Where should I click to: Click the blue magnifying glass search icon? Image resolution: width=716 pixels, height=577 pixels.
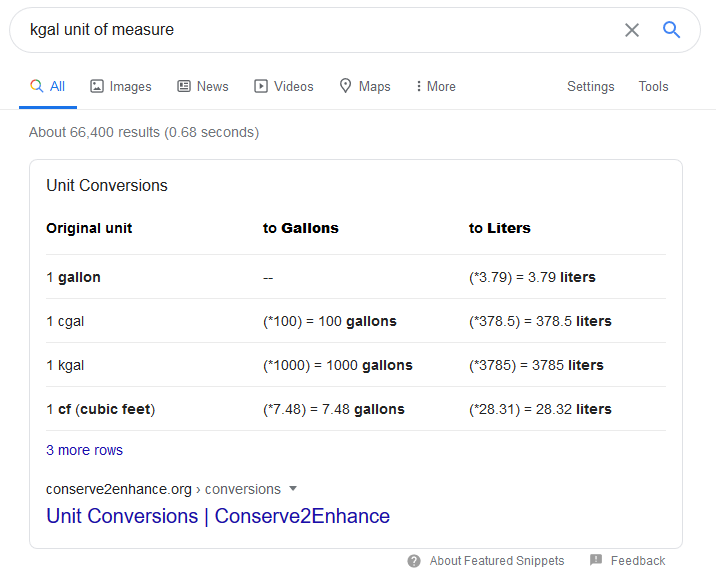[672, 30]
